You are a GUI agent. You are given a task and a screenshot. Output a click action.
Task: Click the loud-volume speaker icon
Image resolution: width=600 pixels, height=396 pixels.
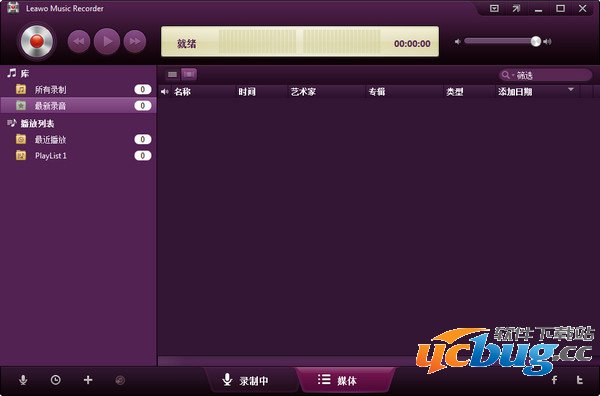pos(548,42)
